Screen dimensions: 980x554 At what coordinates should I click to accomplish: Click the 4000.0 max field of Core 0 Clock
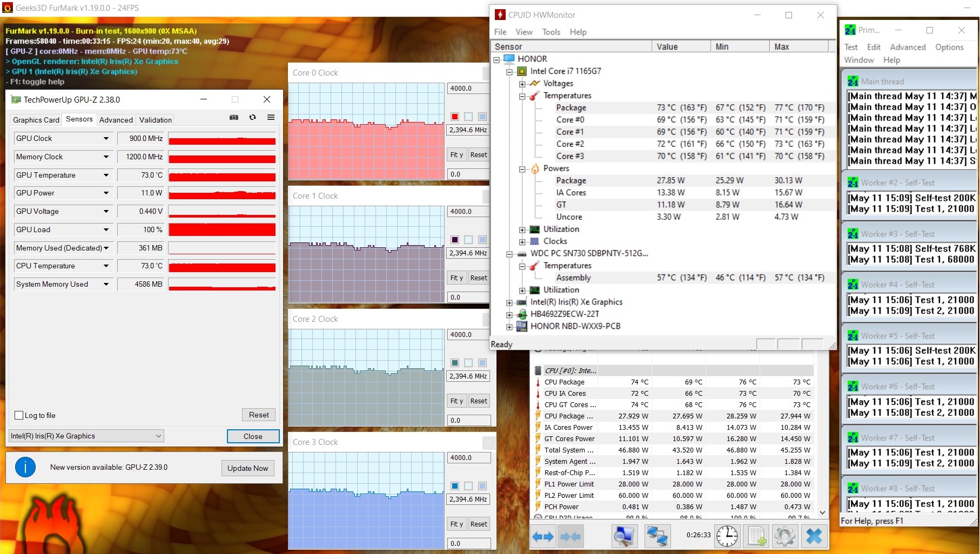tap(468, 89)
